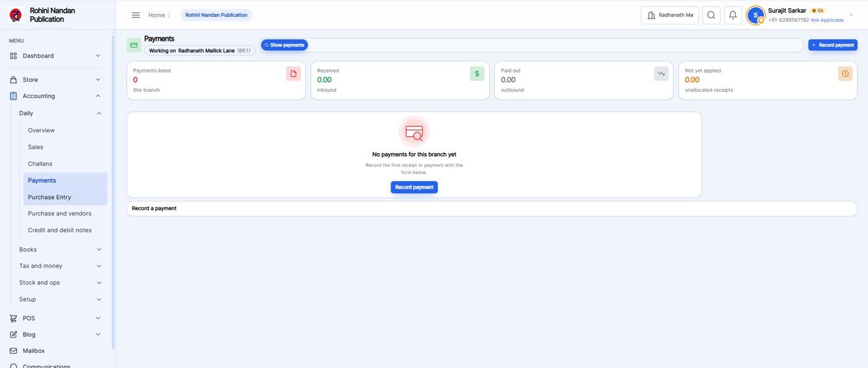Click the green Payments card icon
This screenshot has width=868, height=368.
tap(134, 45)
